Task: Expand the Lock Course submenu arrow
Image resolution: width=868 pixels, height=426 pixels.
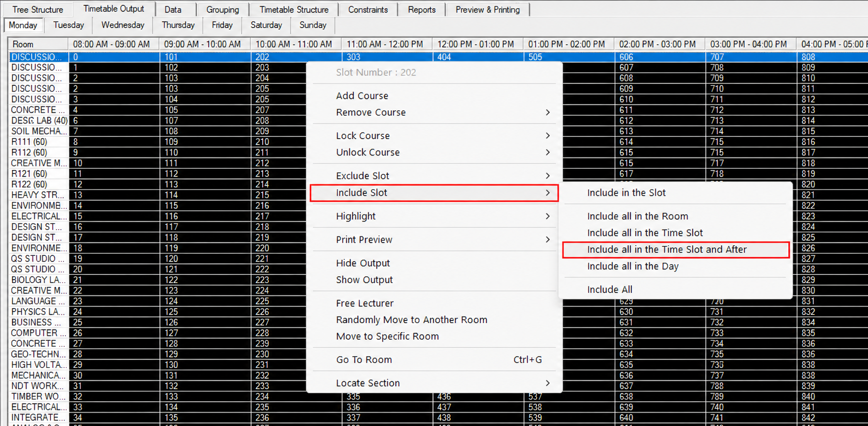Action: click(547, 136)
